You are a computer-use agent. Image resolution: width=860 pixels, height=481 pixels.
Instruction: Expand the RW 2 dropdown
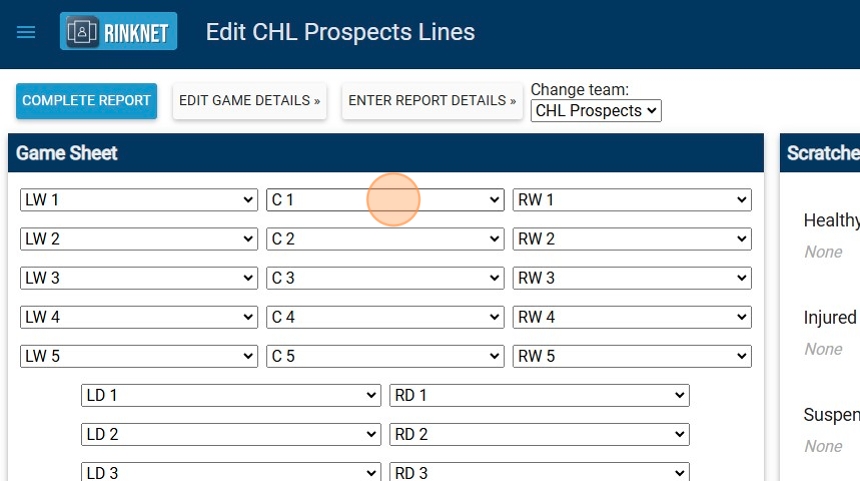pyautogui.click(x=631, y=239)
